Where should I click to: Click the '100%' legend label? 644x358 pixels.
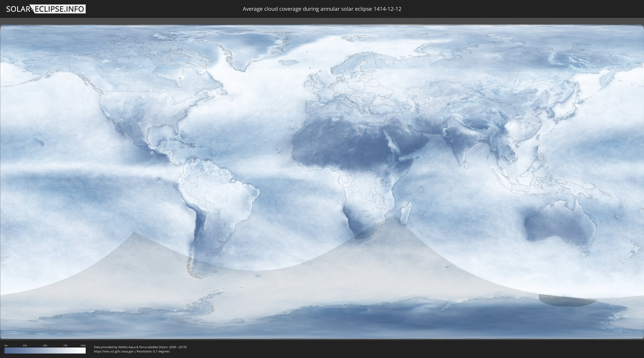point(83,345)
